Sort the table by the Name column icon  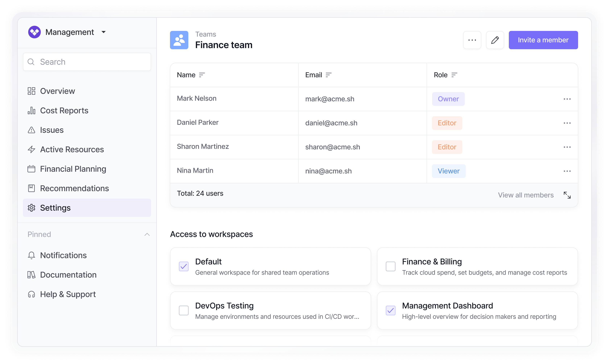(202, 75)
